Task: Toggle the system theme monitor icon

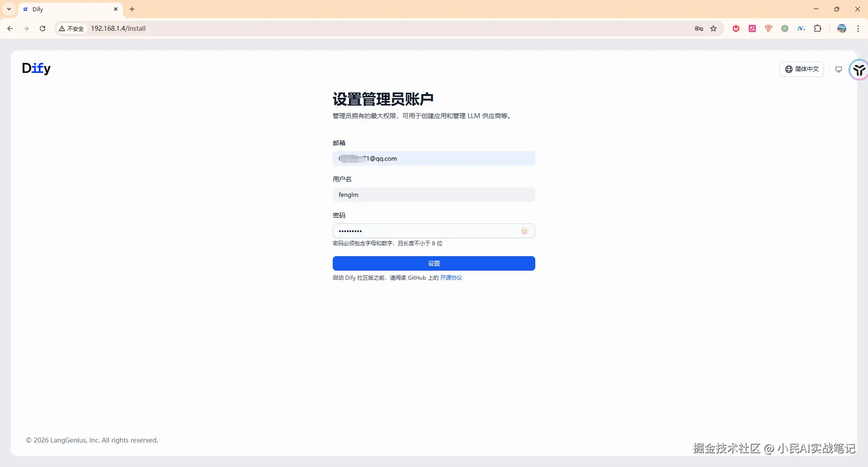Action: coord(839,69)
